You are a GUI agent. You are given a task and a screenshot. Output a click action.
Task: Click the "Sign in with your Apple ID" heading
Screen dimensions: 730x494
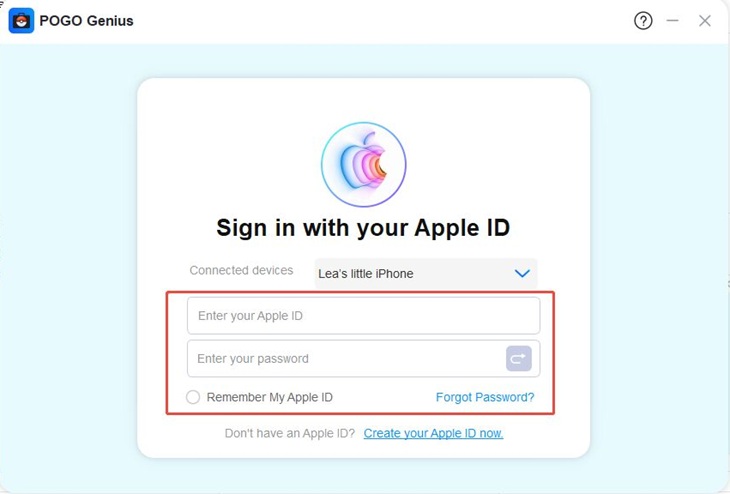[363, 227]
